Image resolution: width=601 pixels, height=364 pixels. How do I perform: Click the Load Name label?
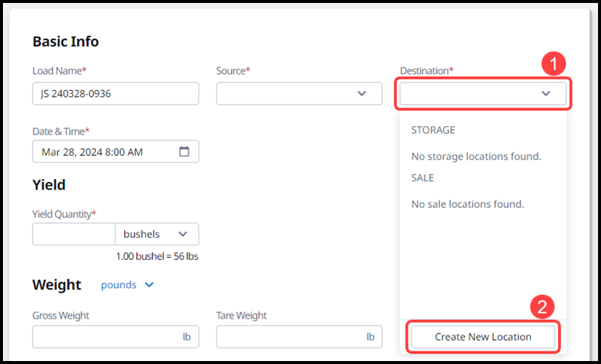tap(60, 71)
